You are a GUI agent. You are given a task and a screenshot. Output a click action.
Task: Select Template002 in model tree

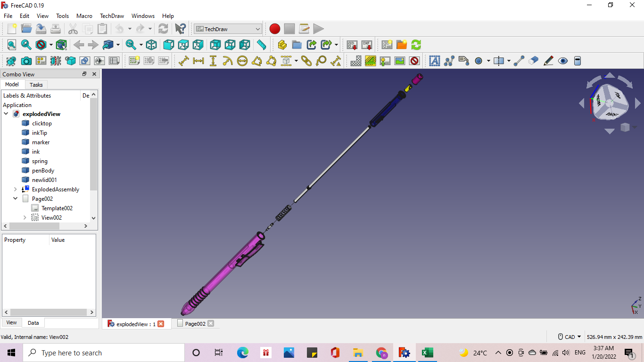coord(57,208)
